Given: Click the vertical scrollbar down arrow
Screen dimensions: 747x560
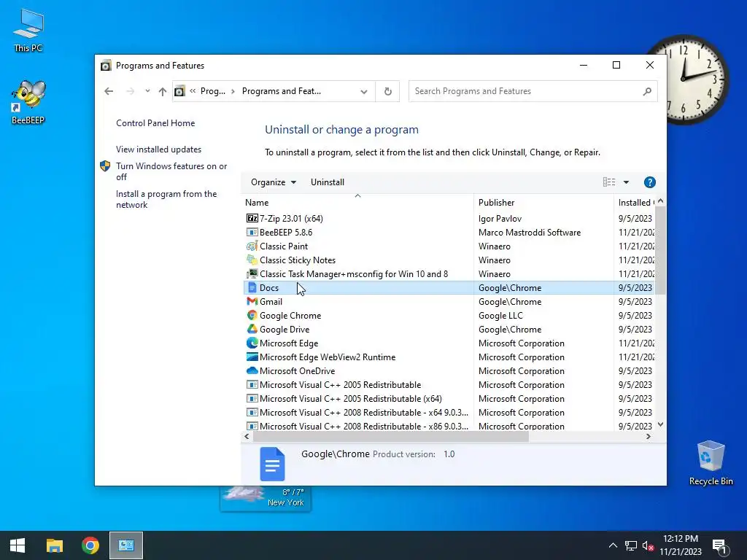Looking at the screenshot, I should (660, 424).
